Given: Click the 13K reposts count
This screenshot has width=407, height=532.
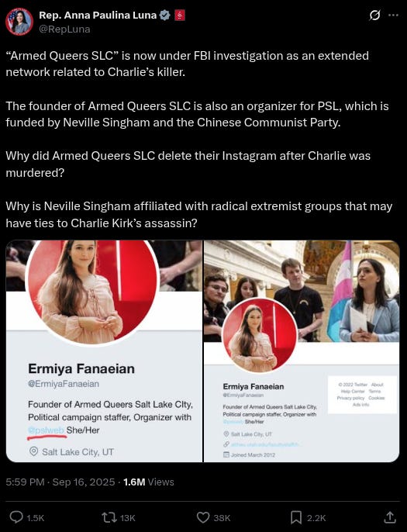Looking at the screenshot, I should [x=127, y=518].
